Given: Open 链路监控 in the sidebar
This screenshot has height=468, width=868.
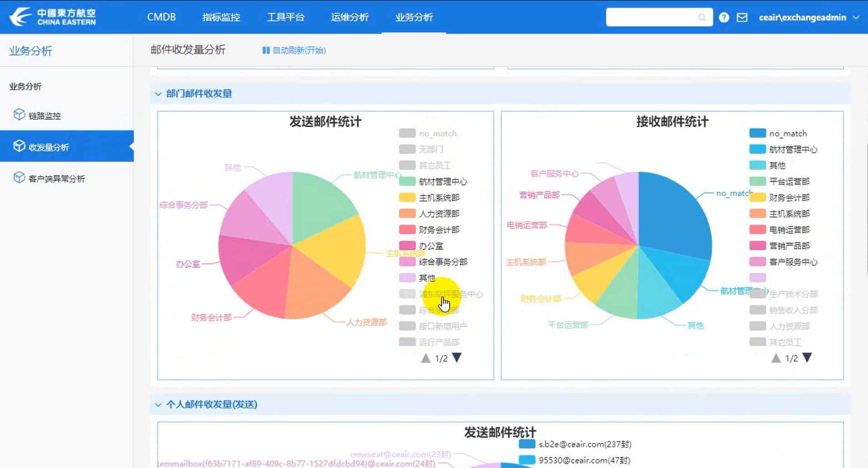Looking at the screenshot, I should 67,115.
